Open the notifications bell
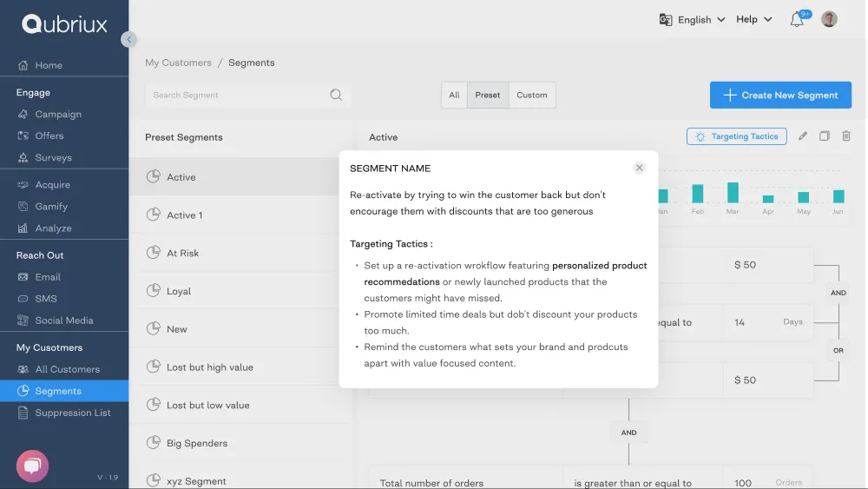Image resolution: width=868 pixels, height=489 pixels. point(797,19)
